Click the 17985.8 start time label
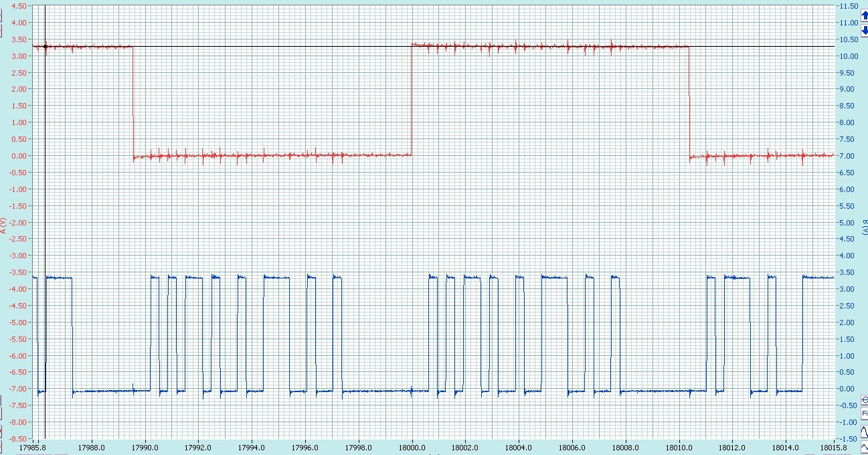 [33, 448]
